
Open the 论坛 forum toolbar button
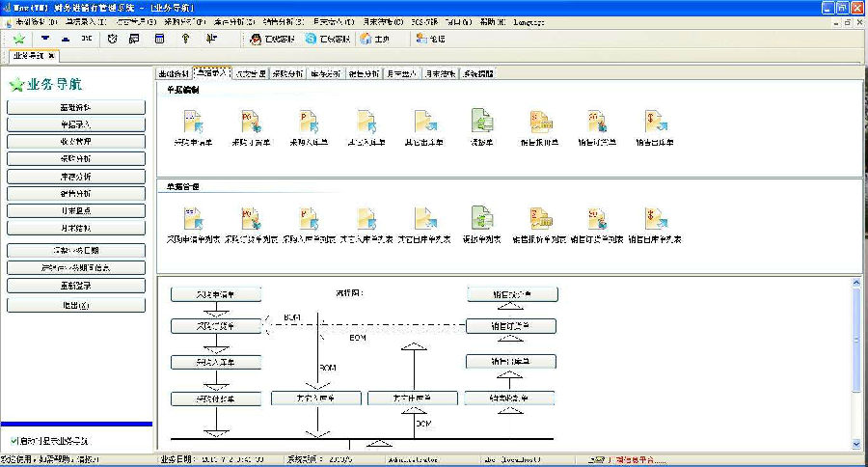click(x=431, y=39)
